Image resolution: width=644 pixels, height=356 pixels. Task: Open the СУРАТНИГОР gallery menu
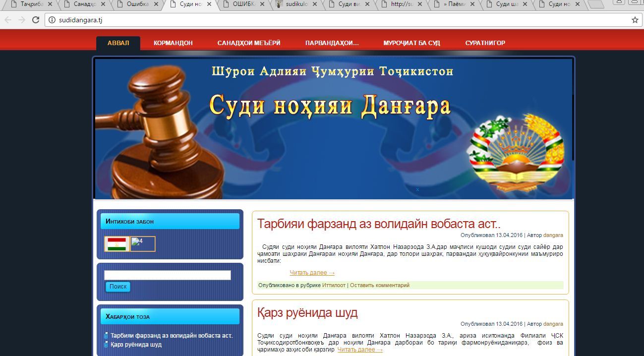point(485,43)
